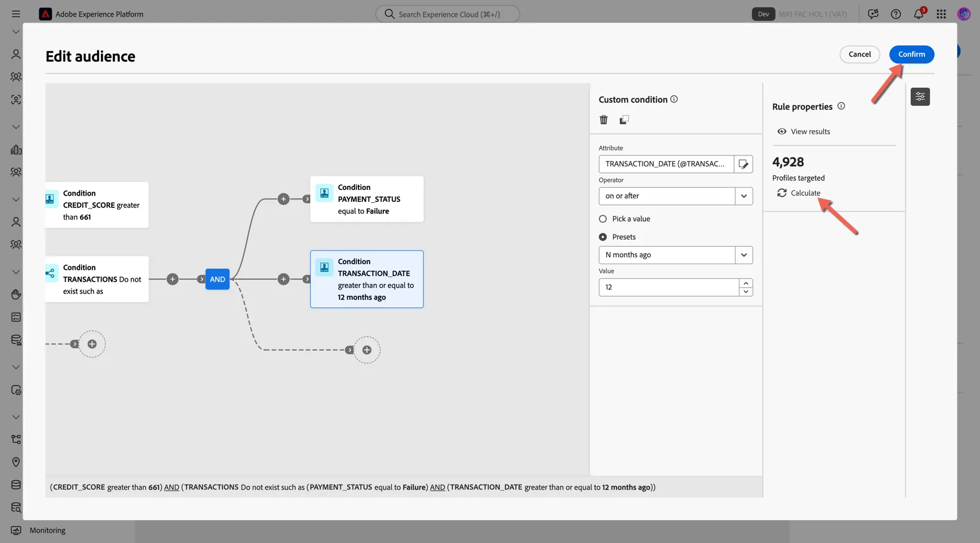This screenshot has height=543, width=980.
Task: Decrease the Value stepper down arrow
Action: pyautogui.click(x=746, y=291)
